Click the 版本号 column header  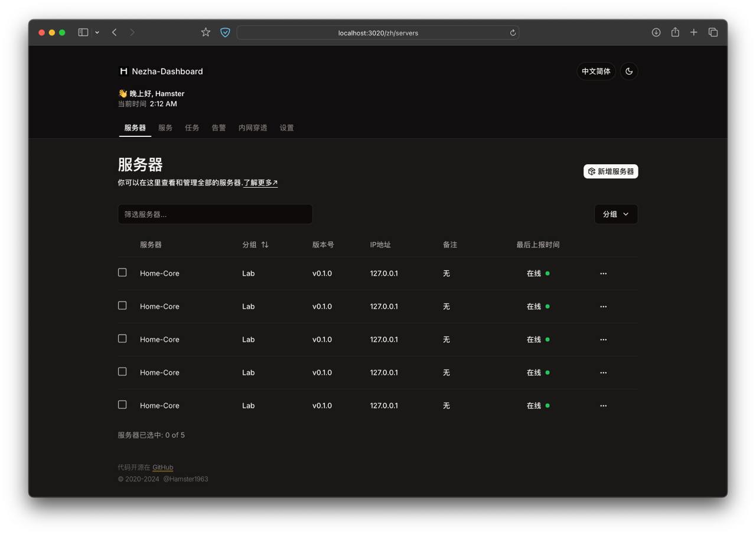[323, 244]
